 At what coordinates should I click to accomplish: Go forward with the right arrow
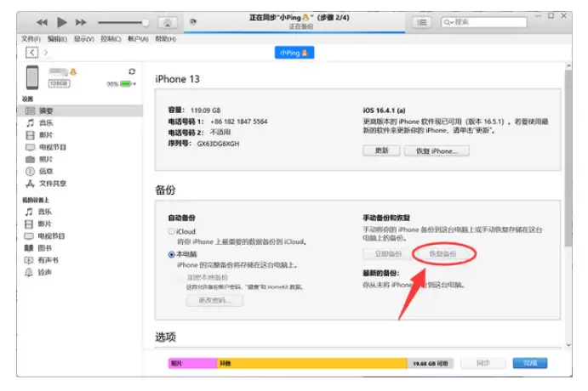[46, 53]
